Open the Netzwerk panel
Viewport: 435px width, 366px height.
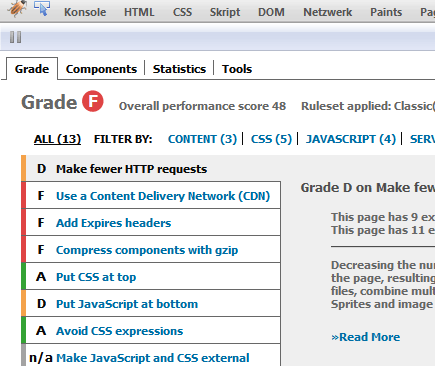pyautogui.click(x=327, y=12)
